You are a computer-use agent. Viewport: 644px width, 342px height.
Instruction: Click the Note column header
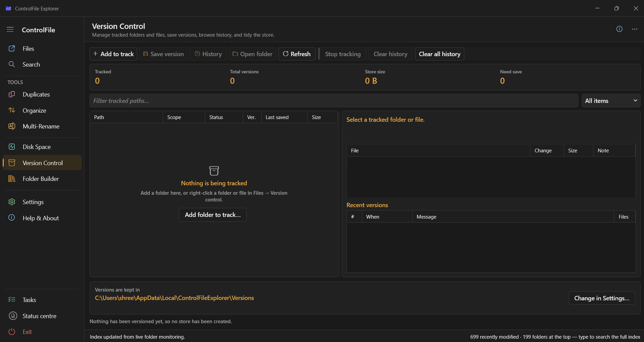pos(614,150)
